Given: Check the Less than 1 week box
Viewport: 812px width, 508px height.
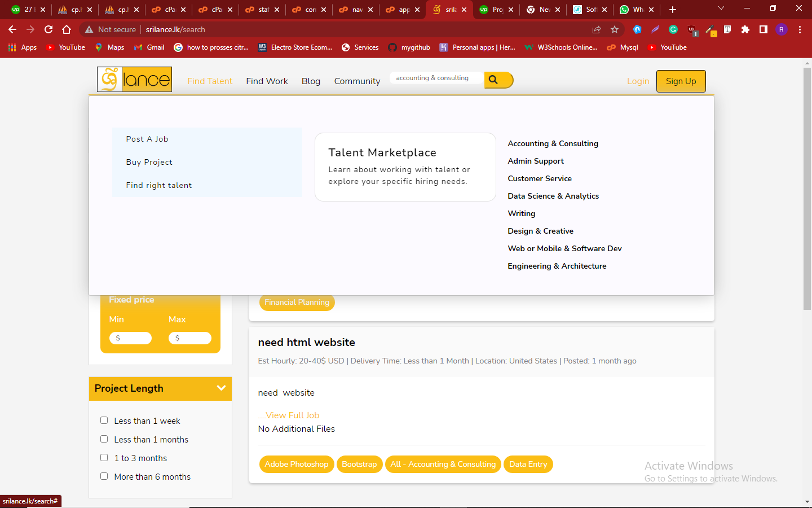Looking at the screenshot, I should [104, 421].
